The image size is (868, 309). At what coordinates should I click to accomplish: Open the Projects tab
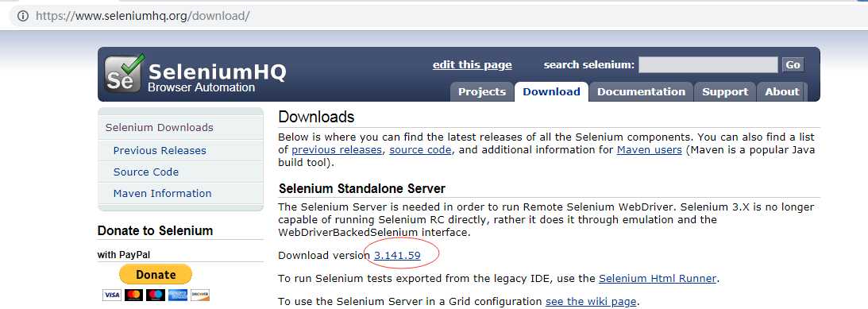pos(481,92)
